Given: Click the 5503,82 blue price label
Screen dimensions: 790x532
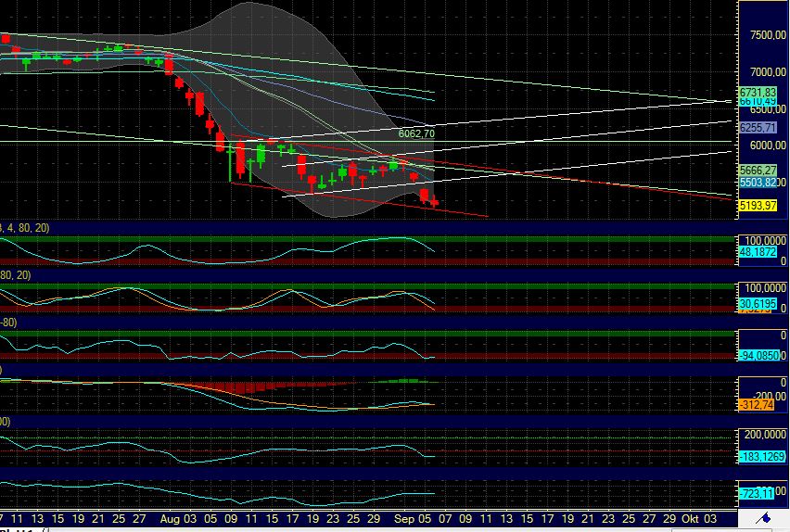Looking at the screenshot, I should [757, 183].
